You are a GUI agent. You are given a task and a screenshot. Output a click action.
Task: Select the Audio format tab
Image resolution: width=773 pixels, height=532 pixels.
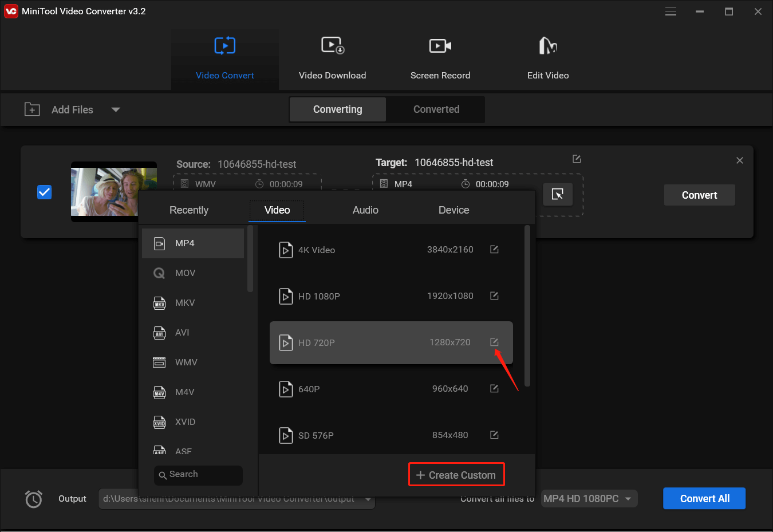[365, 210]
